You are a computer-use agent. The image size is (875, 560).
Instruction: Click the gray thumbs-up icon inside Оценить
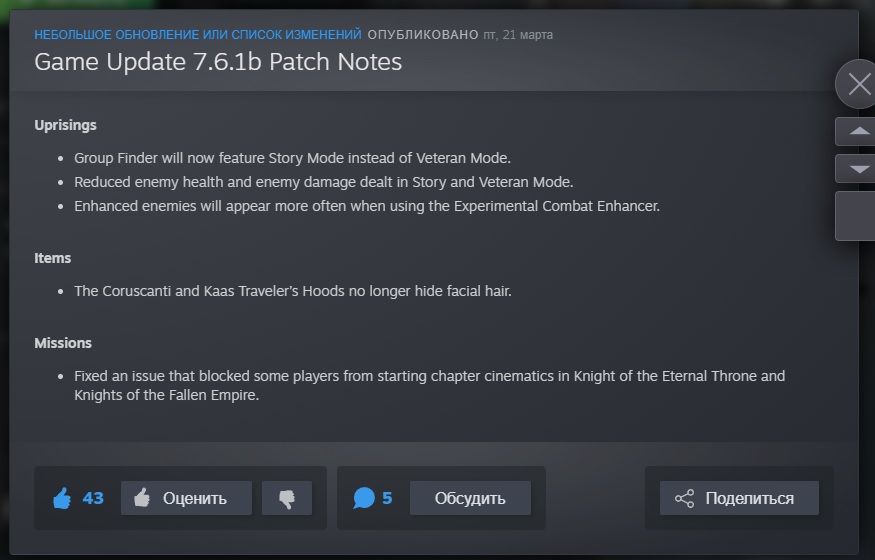pyautogui.click(x=142, y=498)
